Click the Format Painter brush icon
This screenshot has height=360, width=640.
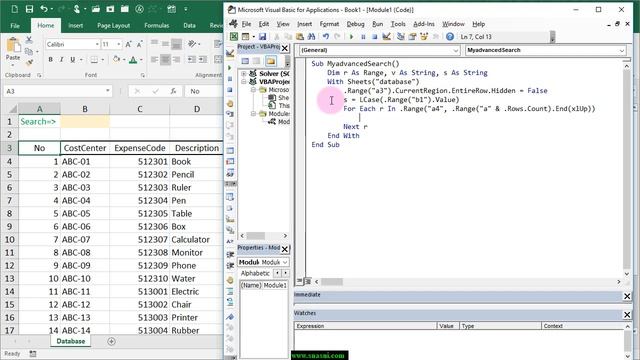tap(29, 62)
